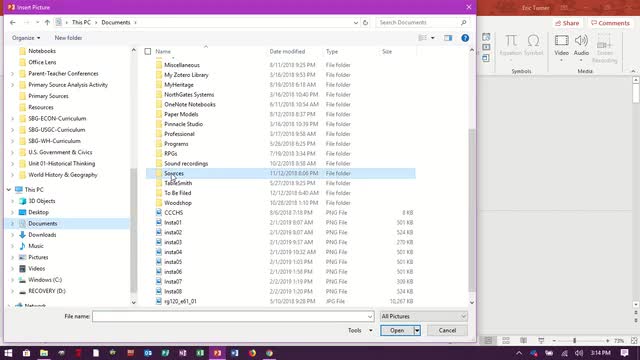The width and height of the screenshot is (640, 360).
Task: Click Screen Recording in PowerPoint's ribbon
Action: point(604,48)
